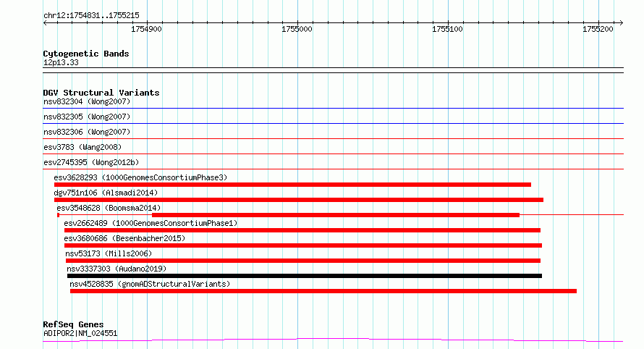The height and width of the screenshot is (349, 644).
Task: Select the Cytogenetic Bands track title
Action: [86, 54]
